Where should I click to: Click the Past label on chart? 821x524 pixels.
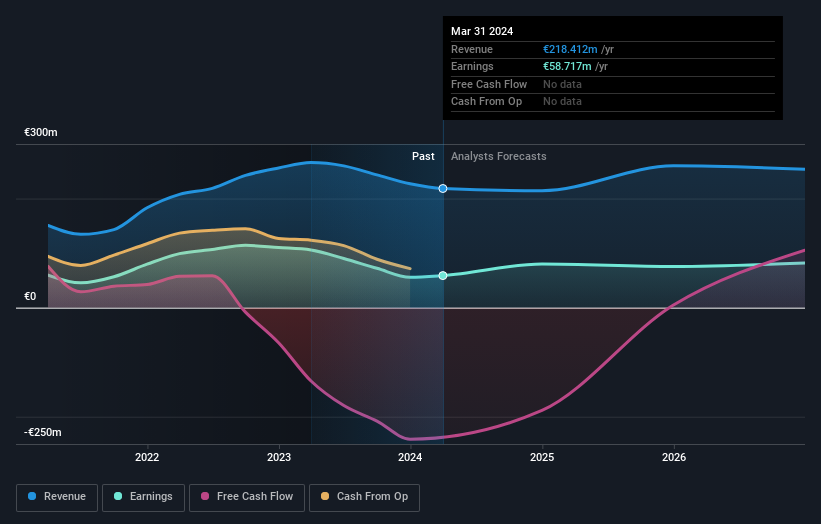point(423,157)
